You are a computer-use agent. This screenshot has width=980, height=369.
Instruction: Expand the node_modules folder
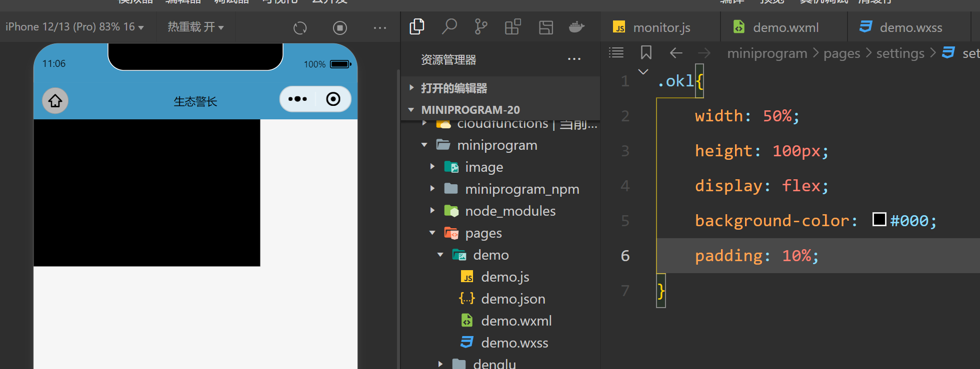[432, 211]
